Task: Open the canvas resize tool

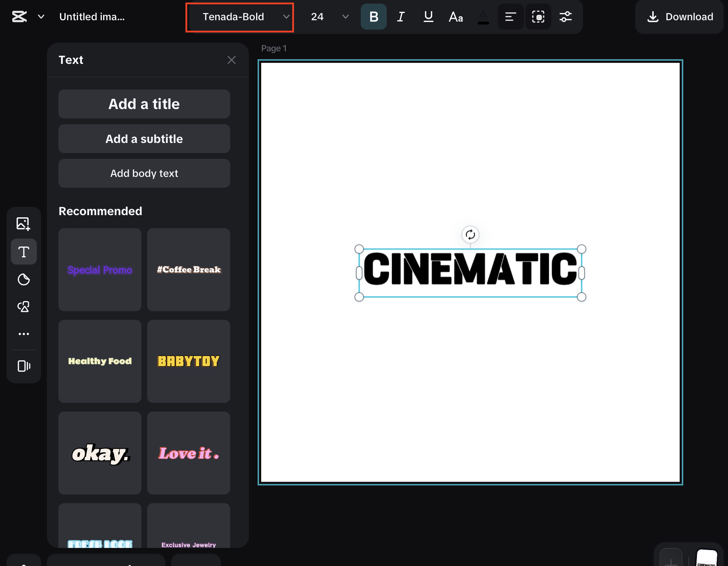Action: pyautogui.click(x=24, y=367)
